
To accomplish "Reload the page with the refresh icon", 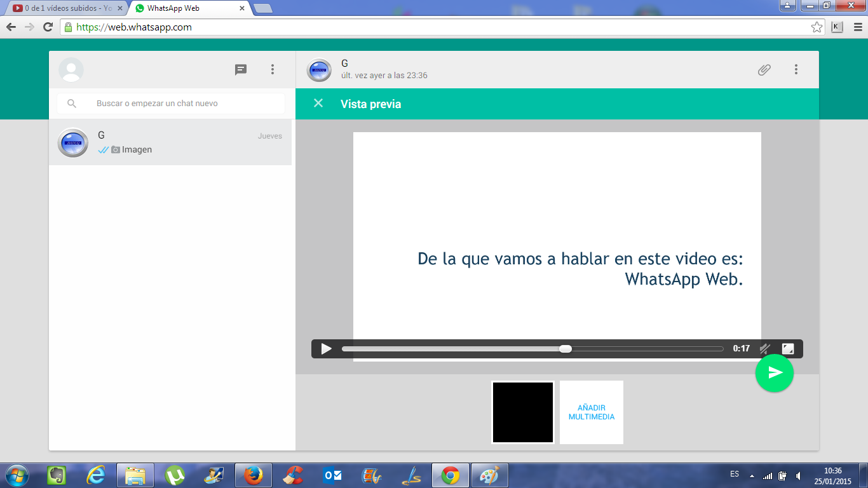I will 48,27.
